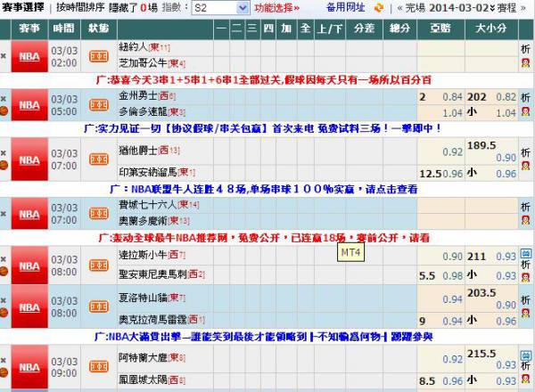Click the 狀態 column header

click(99, 29)
